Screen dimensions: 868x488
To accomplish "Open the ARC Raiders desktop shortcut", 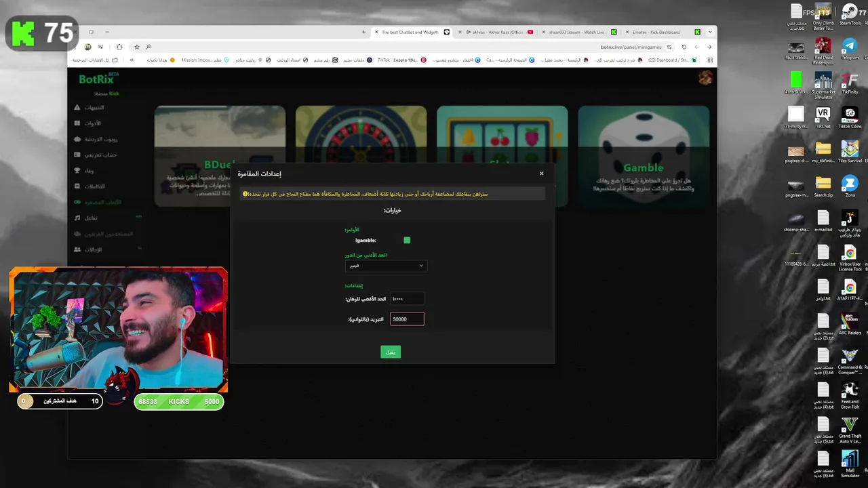I will (x=850, y=325).
